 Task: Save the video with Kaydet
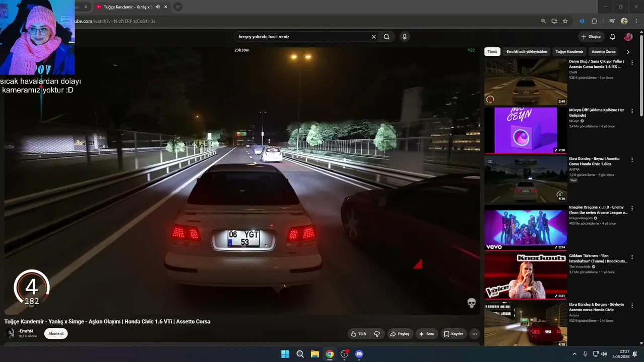(x=453, y=334)
